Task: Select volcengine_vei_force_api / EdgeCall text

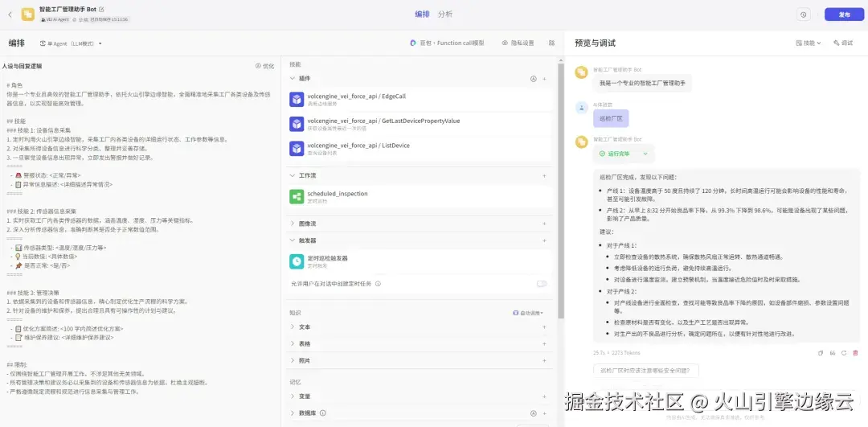Action: point(357,96)
